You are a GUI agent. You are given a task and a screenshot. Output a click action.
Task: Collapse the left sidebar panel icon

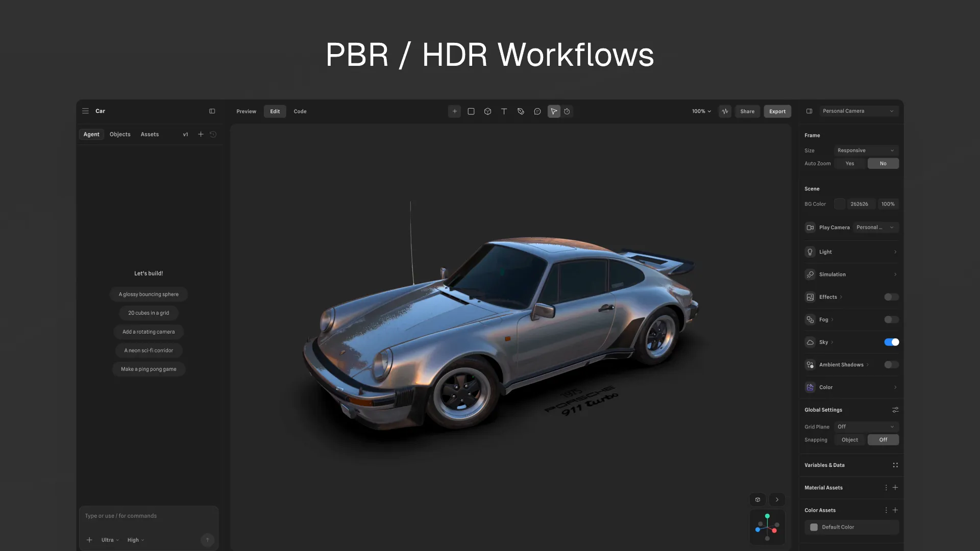[212, 111]
